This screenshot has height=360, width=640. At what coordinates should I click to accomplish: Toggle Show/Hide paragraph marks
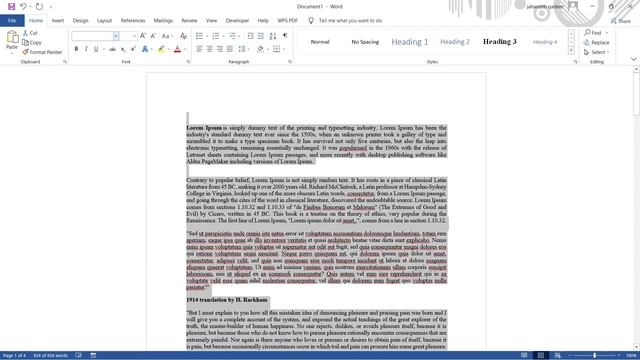285,36
